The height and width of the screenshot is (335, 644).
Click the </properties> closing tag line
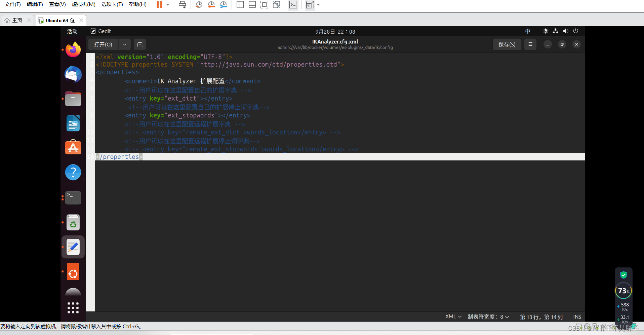pos(119,157)
